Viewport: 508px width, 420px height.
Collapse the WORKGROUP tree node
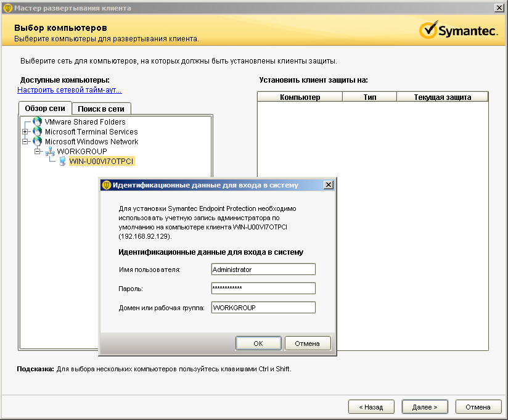37,151
